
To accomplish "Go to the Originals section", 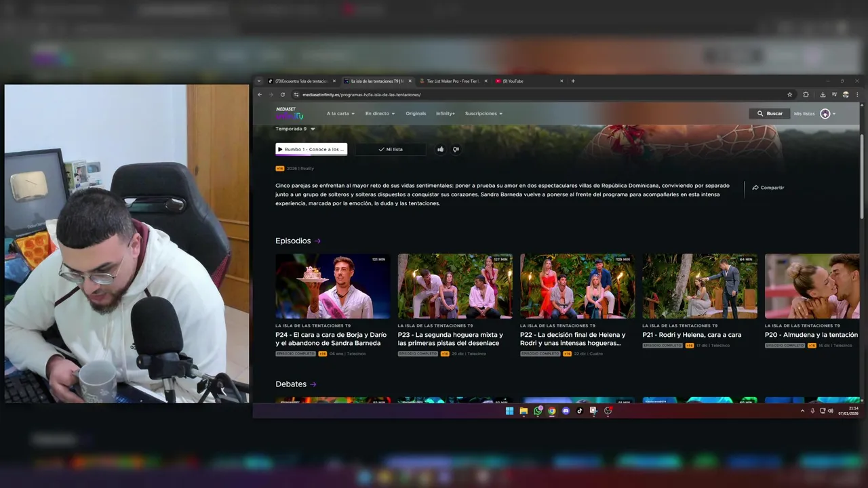I will [x=416, y=114].
